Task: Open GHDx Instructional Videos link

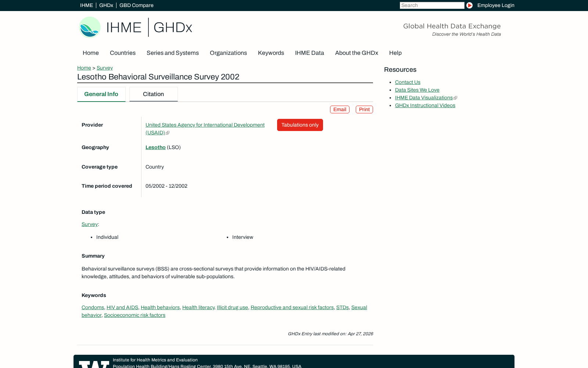Action: point(425,105)
